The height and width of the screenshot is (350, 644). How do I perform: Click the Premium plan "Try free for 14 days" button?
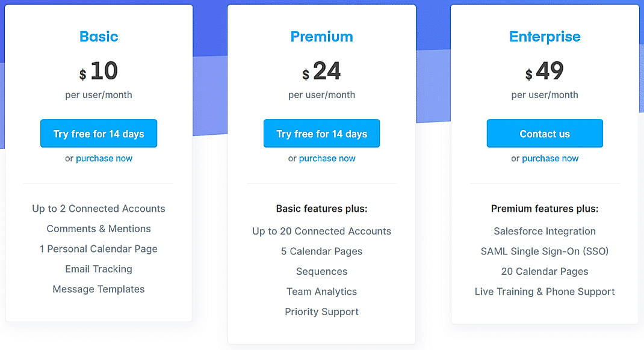(321, 133)
